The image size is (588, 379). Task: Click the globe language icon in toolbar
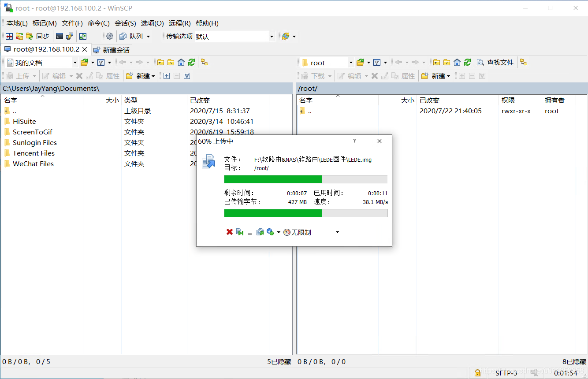[286, 36]
